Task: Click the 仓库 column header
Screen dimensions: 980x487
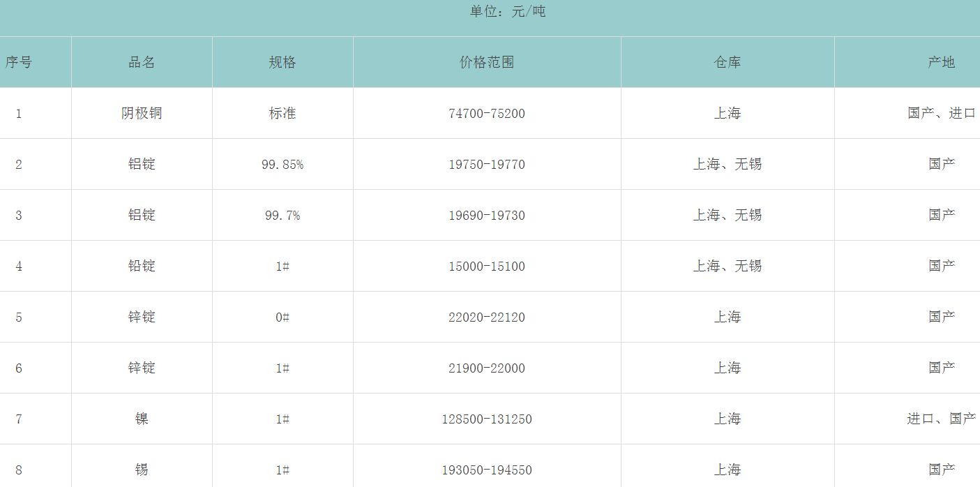Action: click(728, 62)
